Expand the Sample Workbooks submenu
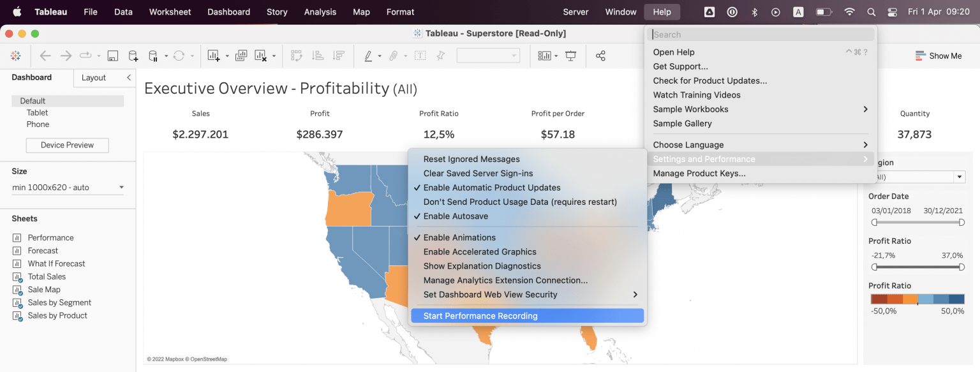The width and height of the screenshot is (980, 372). click(690, 109)
